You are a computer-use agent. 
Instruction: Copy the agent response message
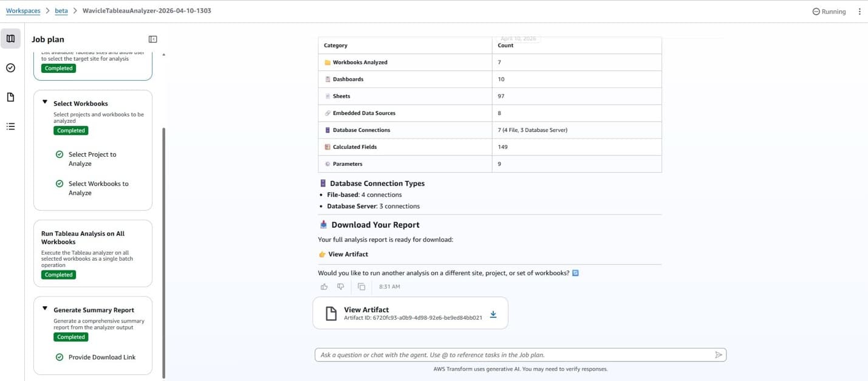tap(361, 287)
